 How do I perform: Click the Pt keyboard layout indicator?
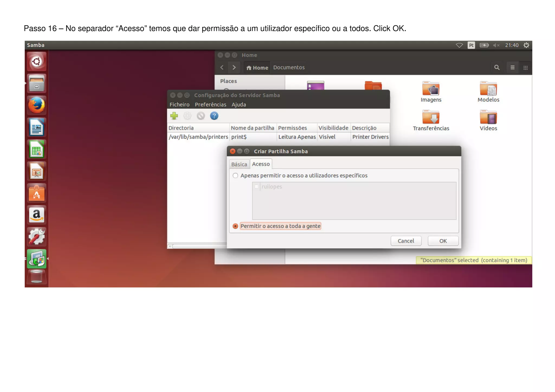[x=471, y=45]
